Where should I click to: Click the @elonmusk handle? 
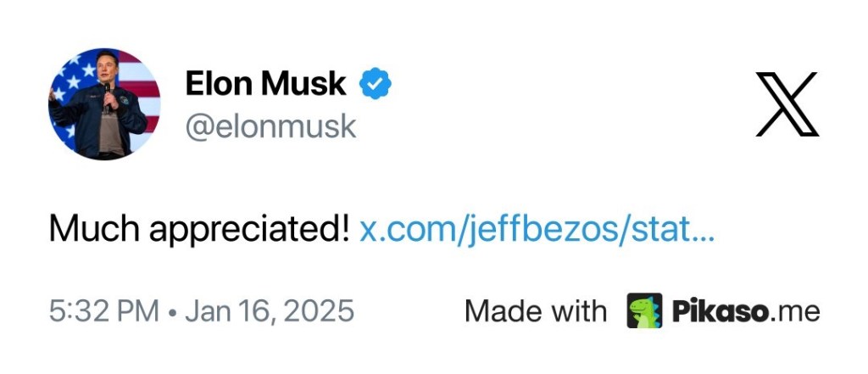pos(270,126)
